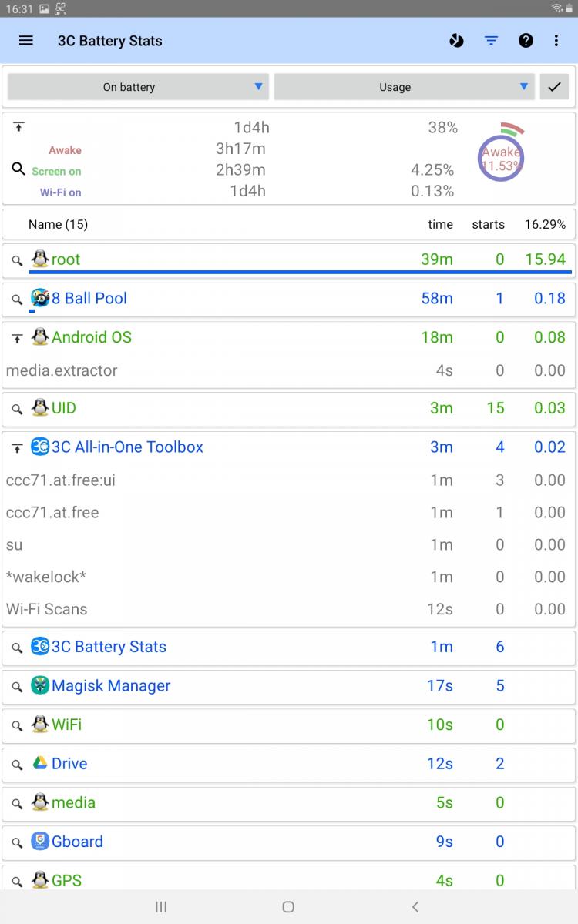Open the three-dot overflow menu
This screenshot has height=924, width=578.
[556, 41]
